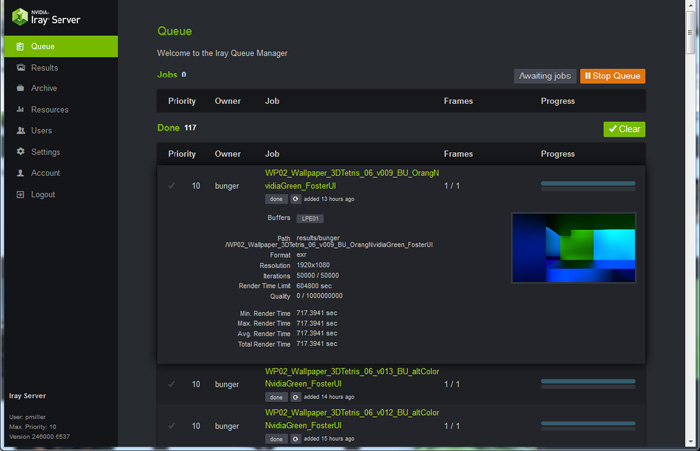Open job WP02_Wallpaper_3DTetris_06_v012_BU_altColor
Screen dimensions: 700x451
(x=352, y=419)
